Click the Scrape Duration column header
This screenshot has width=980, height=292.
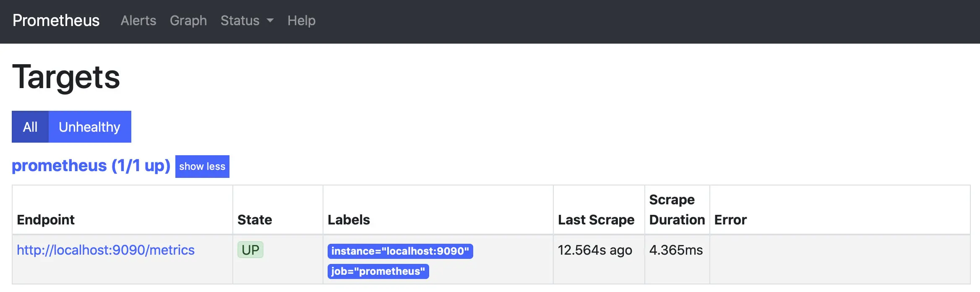click(677, 210)
